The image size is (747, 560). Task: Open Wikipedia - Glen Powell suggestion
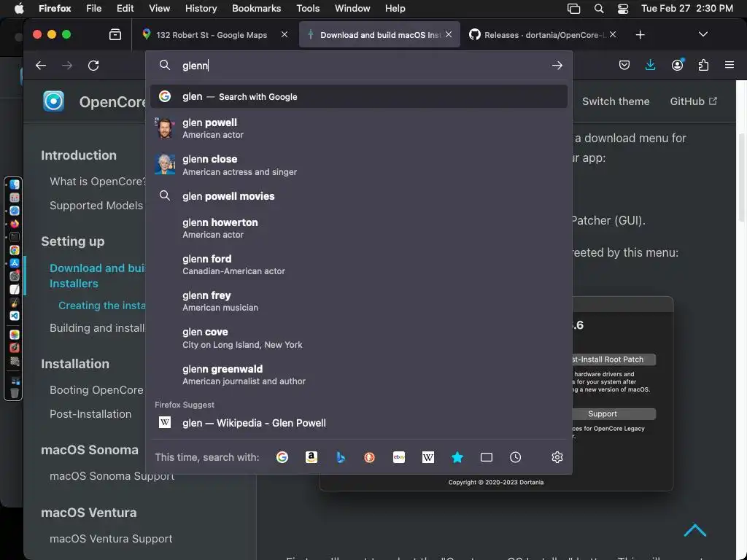[359, 423]
